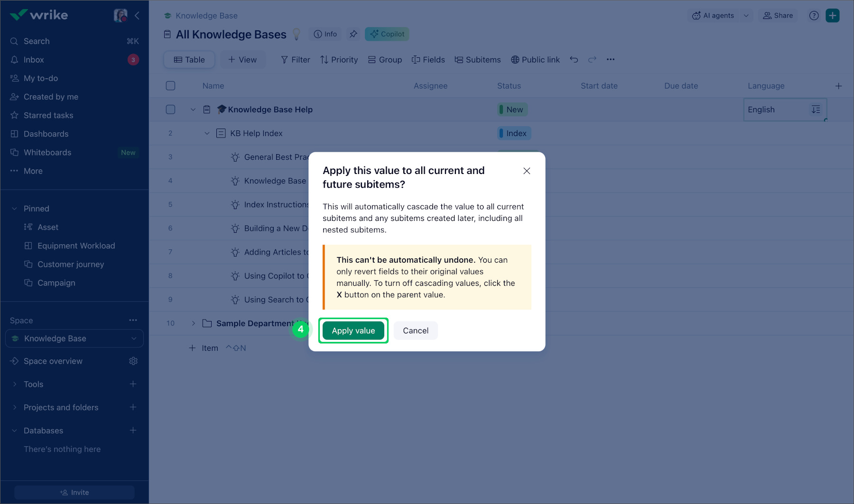Viewport: 854px width, 504px height.
Task: Click the Invite button
Action: tap(74, 493)
